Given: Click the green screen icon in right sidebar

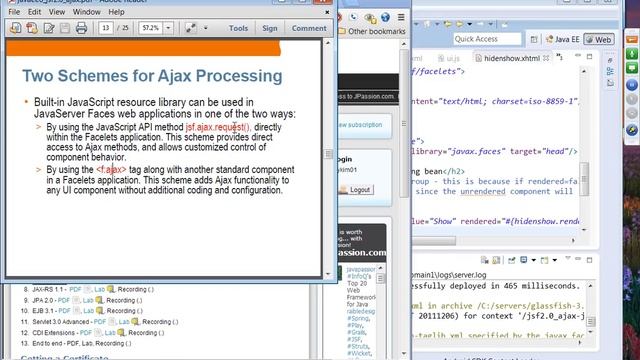Looking at the screenshot, I should point(631,68).
